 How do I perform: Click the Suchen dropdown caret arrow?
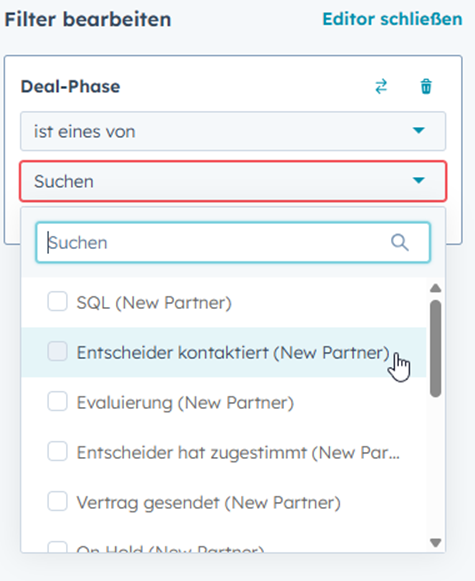click(419, 180)
